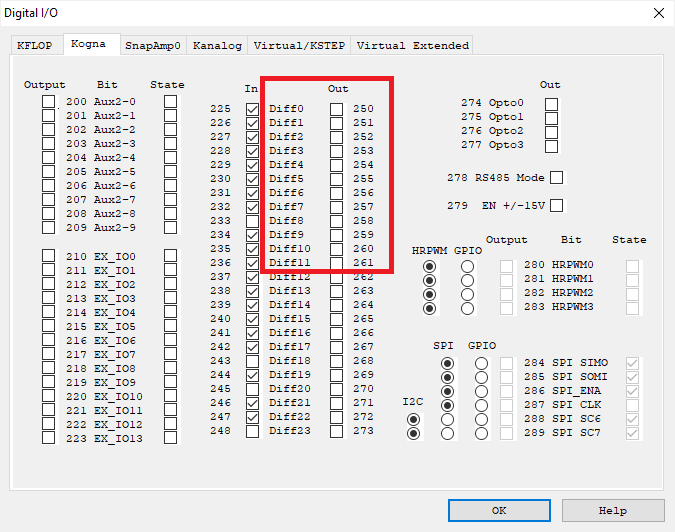Select GPIO radio button for SPI SIMO
The width and height of the screenshot is (675, 532).
click(482, 363)
